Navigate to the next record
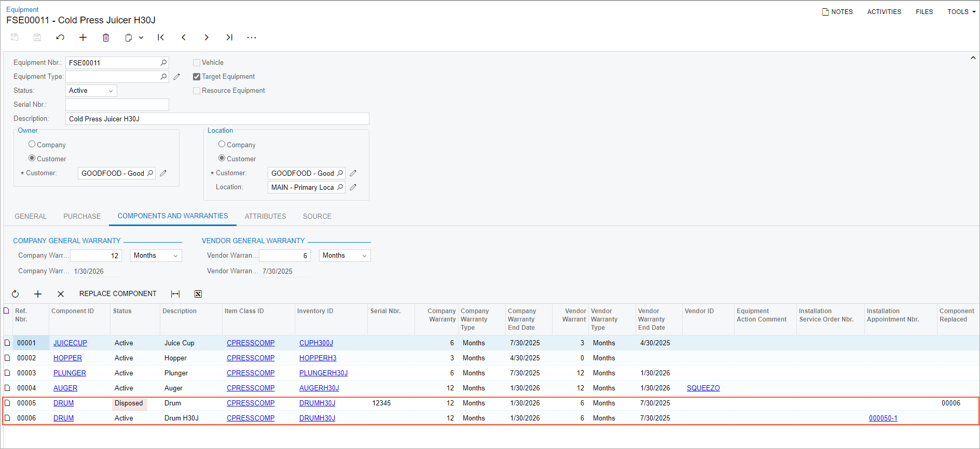 click(206, 37)
